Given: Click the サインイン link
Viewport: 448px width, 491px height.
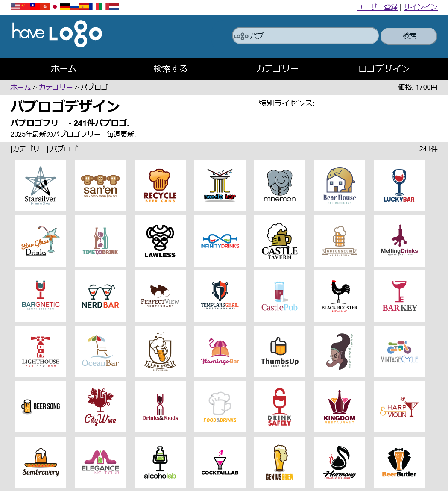Looking at the screenshot, I should click(x=421, y=7).
